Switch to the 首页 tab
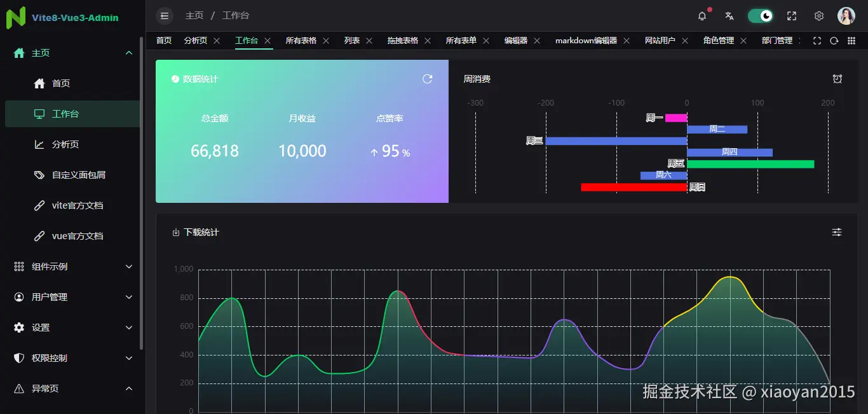Image resolution: width=868 pixels, height=414 pixels. point(164,41)
